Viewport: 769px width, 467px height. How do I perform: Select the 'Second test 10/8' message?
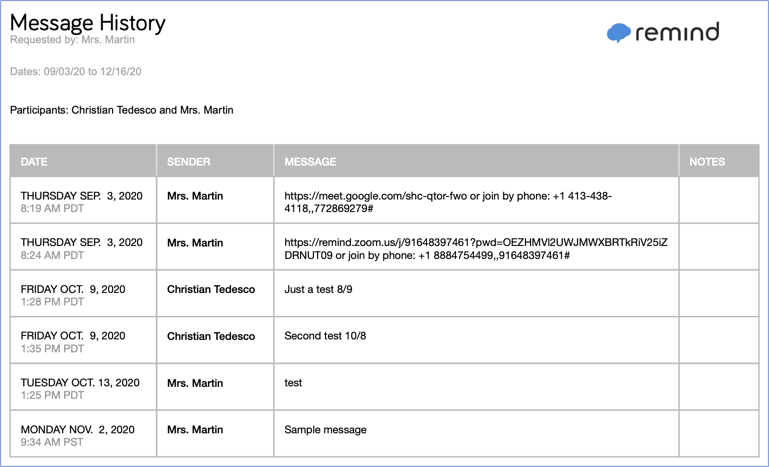(325, 336)
